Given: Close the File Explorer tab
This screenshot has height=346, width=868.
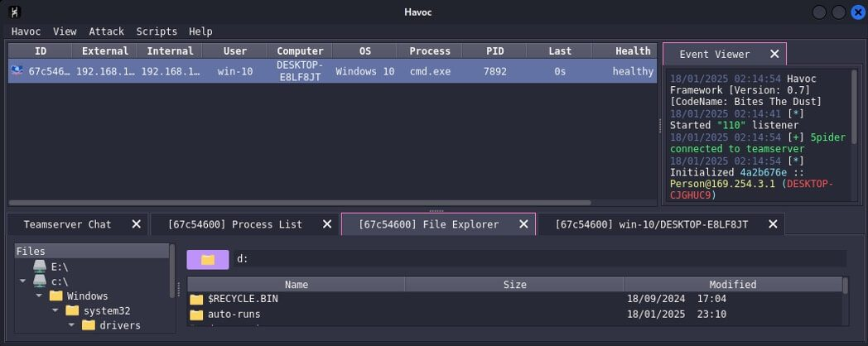Looking at the screenshot, I should (523, 224).
